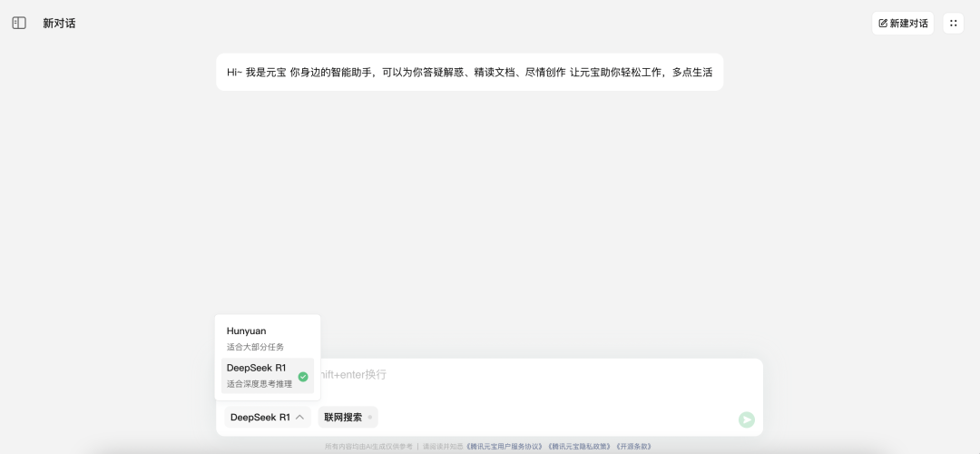Toggle the sidebar panel icon
This screenshot has width=980, height=454.
(x=19, y=23)
